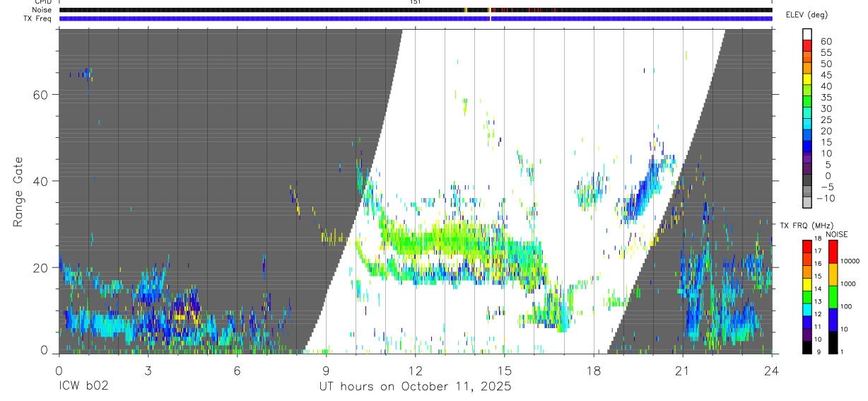
Task: Click the yellow 45-degree elevation color band
Action: (807, 80)
